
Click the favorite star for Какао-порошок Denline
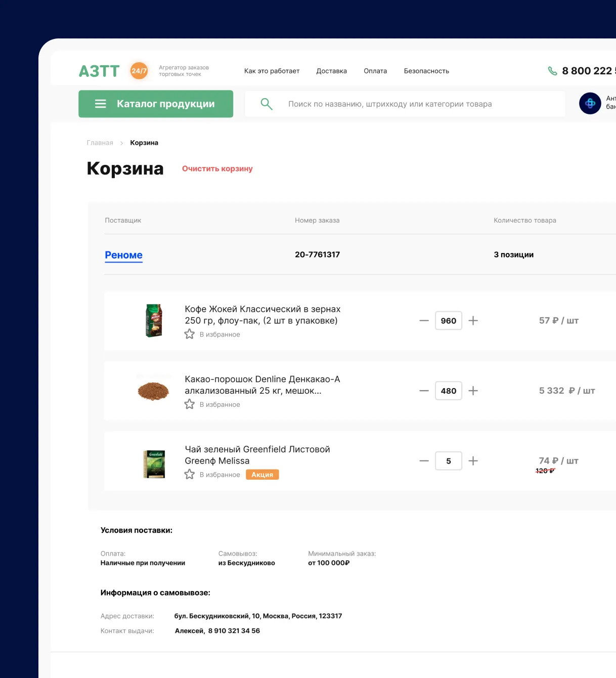[190, 404]
